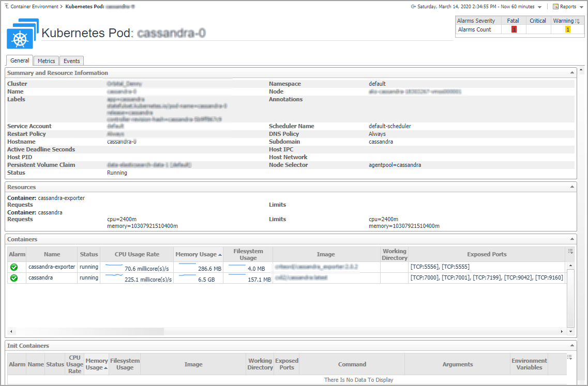The height and width of the screenshot is (386, 588).
Task: Collapse the Containers panel
Action: 572,239
